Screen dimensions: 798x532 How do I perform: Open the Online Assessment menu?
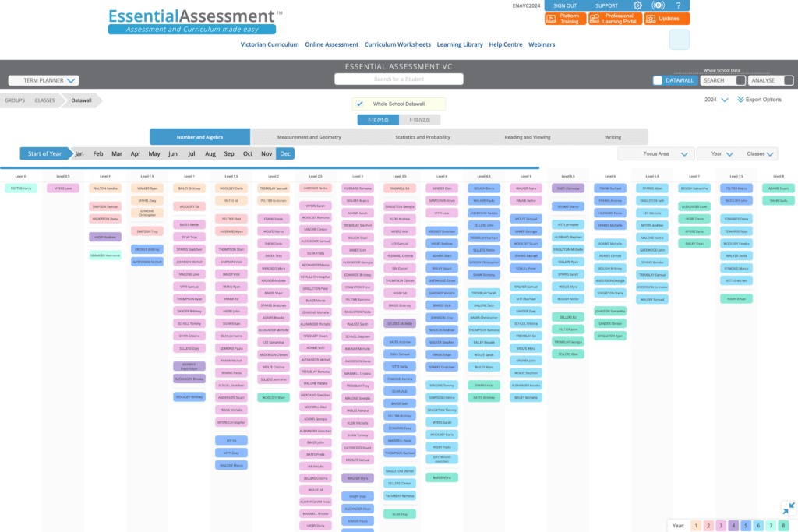pos(332,44)
